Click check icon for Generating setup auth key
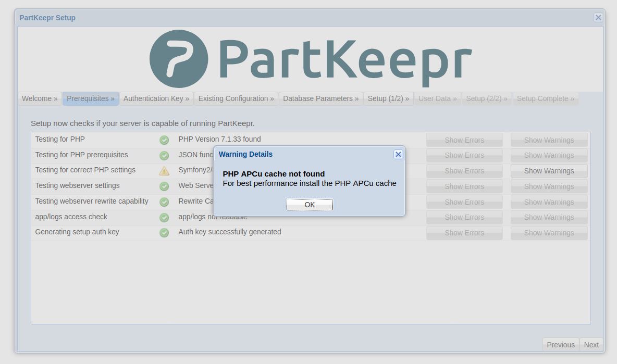Viewport: 617px width, 364px height. click(x=164, y=233)
